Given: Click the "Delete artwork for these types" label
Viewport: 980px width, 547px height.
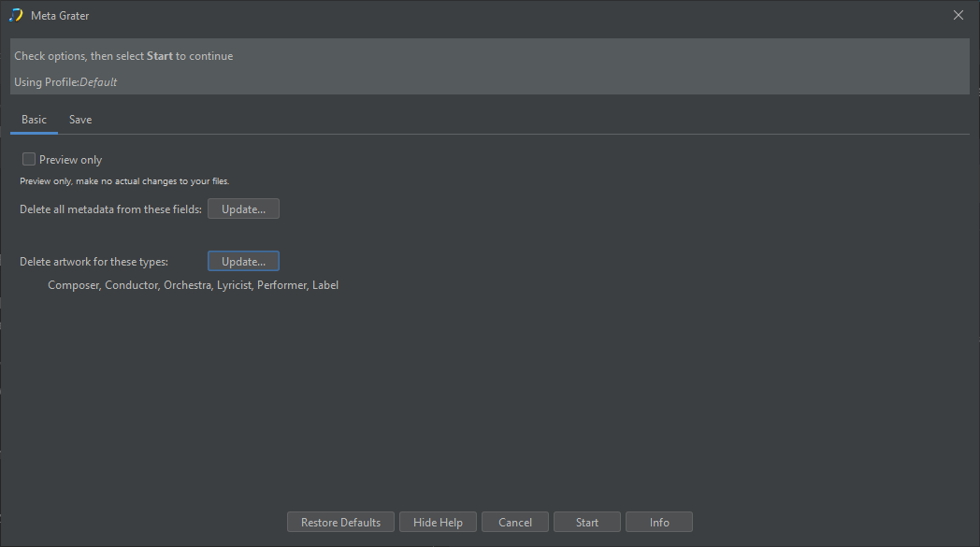Looking at the screenshot, I should pos(94,262).
